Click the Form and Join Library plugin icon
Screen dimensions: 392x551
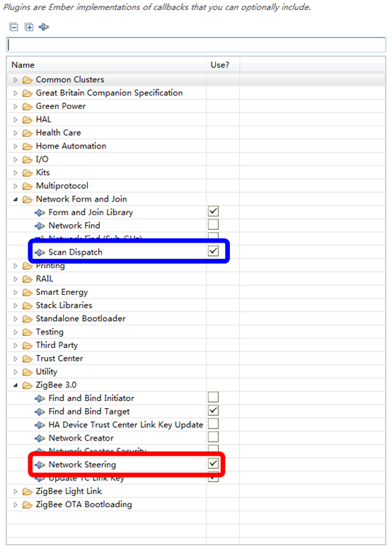(40, 213)
